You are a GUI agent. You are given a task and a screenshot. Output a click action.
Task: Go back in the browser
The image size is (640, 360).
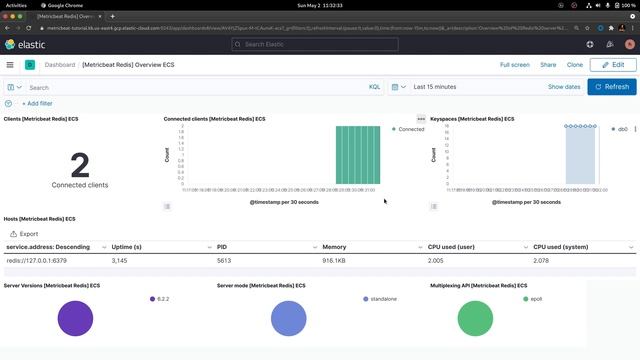[7, 28]
